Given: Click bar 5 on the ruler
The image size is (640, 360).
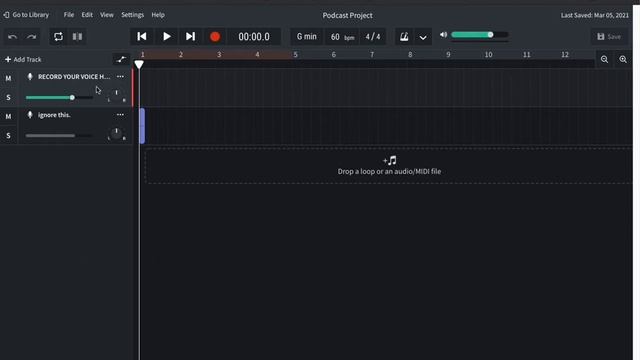Looking at the screenshot, I should tap(295, 55).
